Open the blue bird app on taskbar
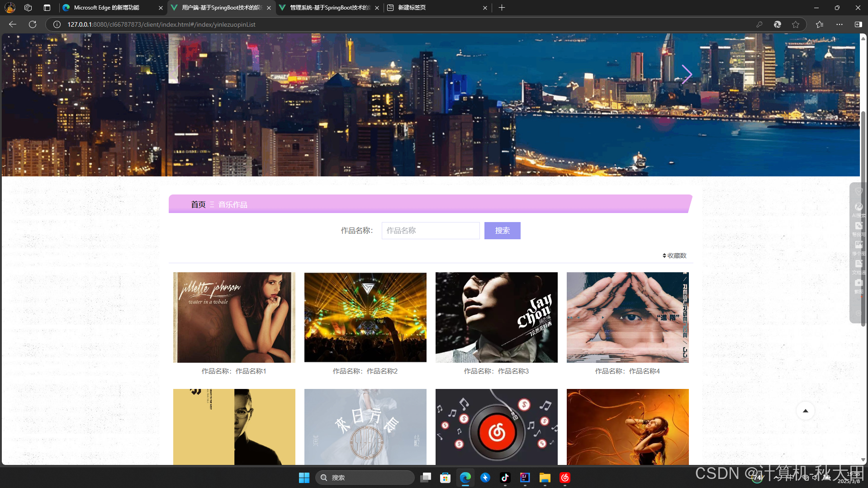The width and height of the screenshot is (868, 488). click(x=485, y=478)
